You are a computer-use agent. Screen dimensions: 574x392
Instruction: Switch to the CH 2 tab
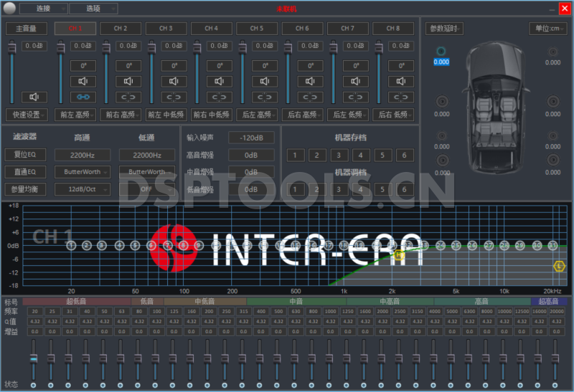point(121,29)
